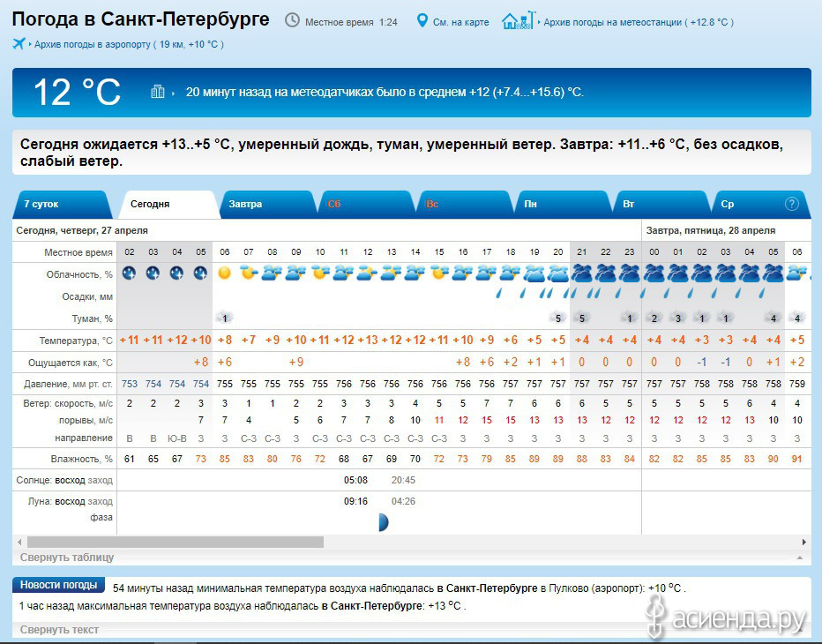
Task: Click the building icon in temperature banner
Action: 157,92
